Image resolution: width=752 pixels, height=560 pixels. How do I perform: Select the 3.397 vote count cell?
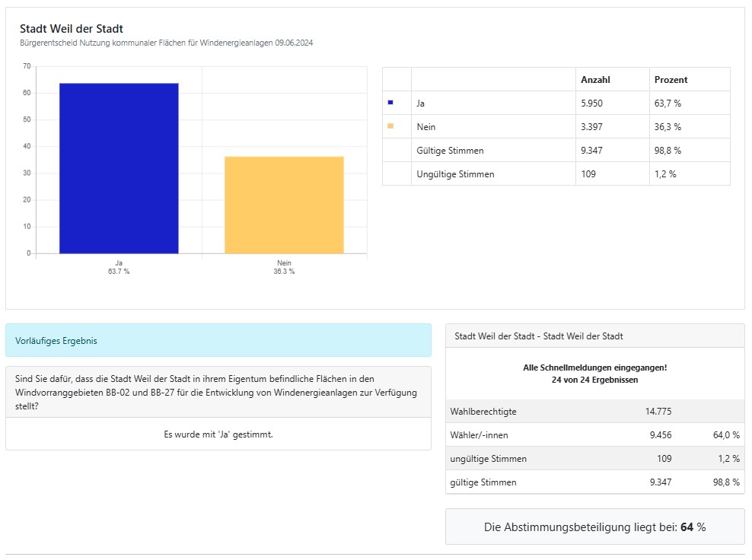[593, 127]
